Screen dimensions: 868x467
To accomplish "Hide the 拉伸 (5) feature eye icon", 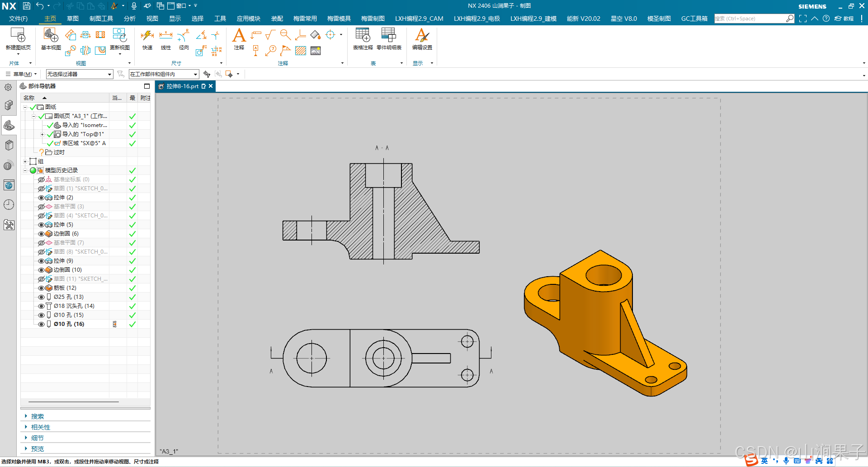I will point(41,225).
